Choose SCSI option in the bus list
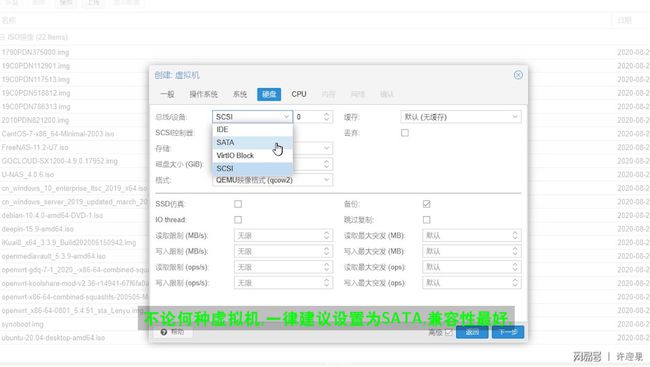The height and width of the screenshot is (367, 650). coord(252,168)
